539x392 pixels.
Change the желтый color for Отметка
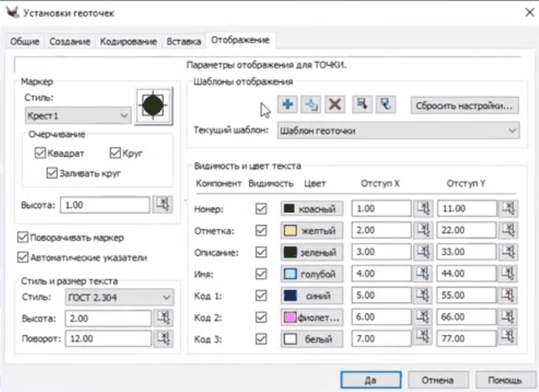[312, 230]
